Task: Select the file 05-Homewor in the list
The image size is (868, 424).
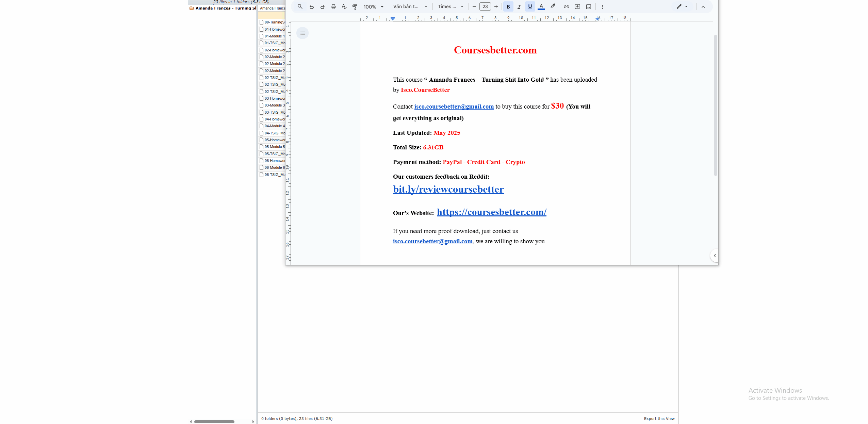Action: click(272, 140)
